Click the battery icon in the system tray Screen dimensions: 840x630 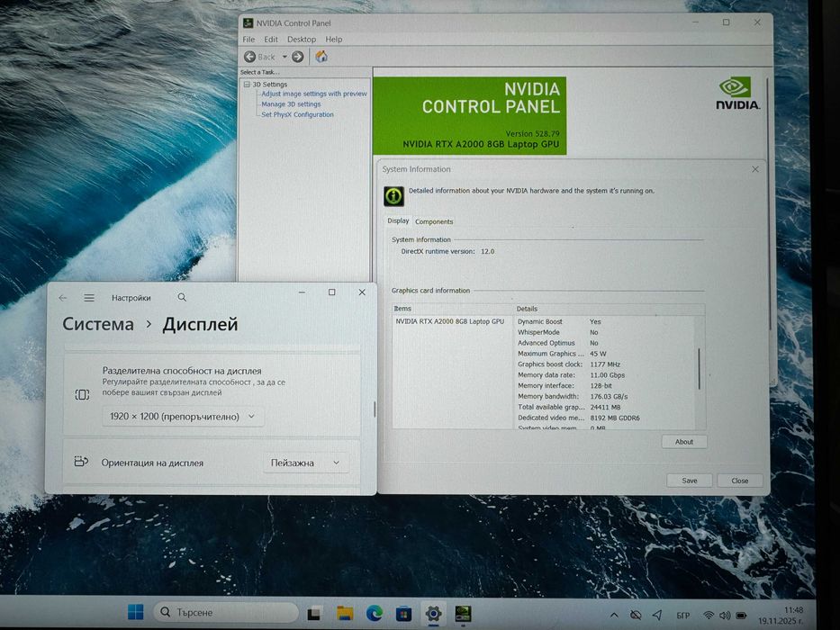click(742, 616)
